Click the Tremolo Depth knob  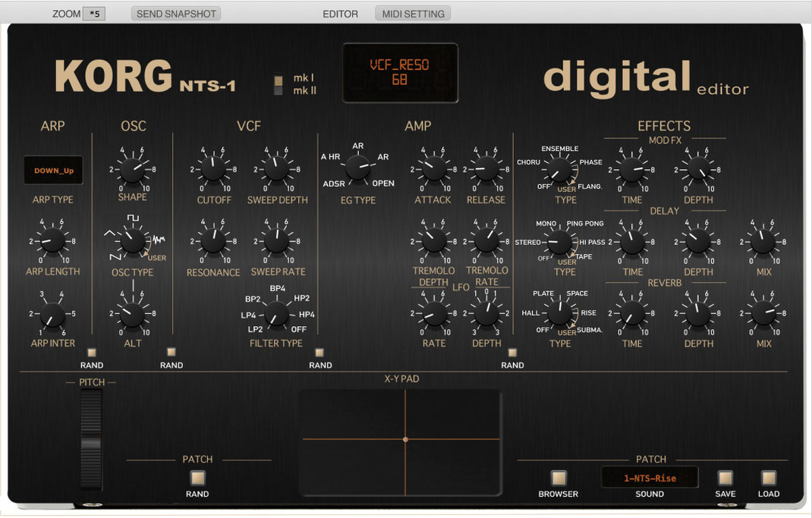click(433, 241)
